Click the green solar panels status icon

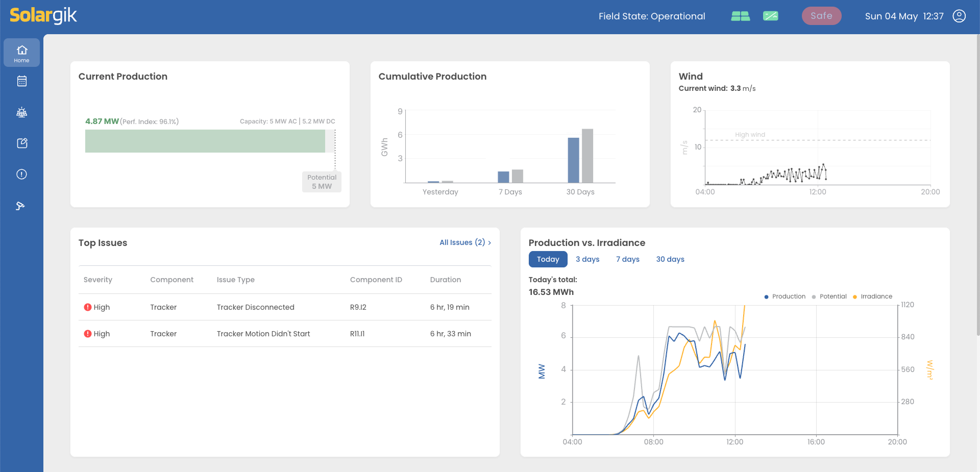(740, 16)
